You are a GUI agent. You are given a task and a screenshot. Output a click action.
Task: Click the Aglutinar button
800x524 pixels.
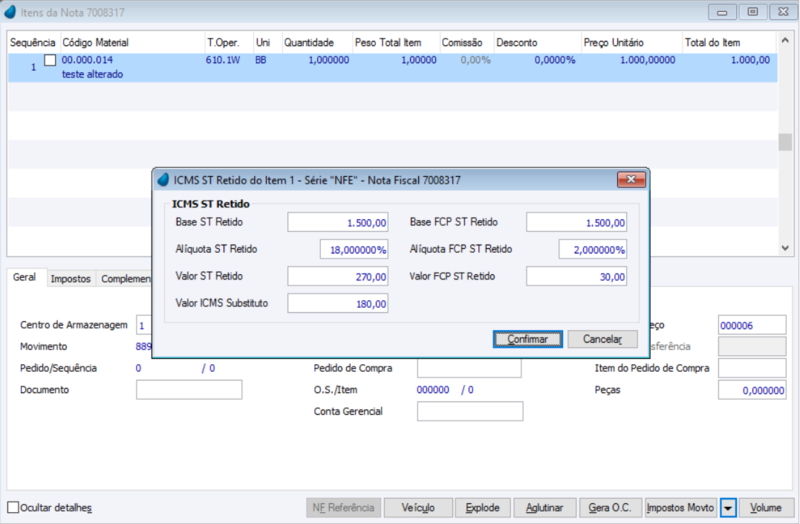[x=544, y=508]
